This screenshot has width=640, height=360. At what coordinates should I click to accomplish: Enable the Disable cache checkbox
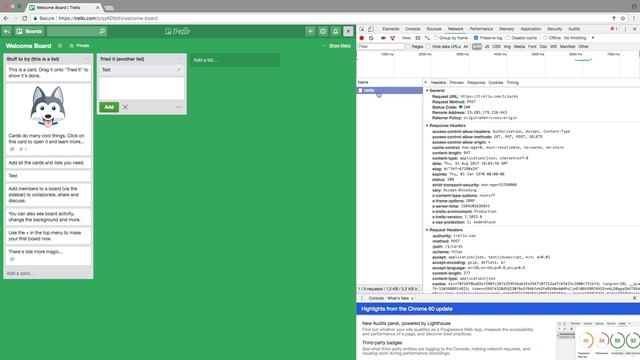[x=508, y=38]
